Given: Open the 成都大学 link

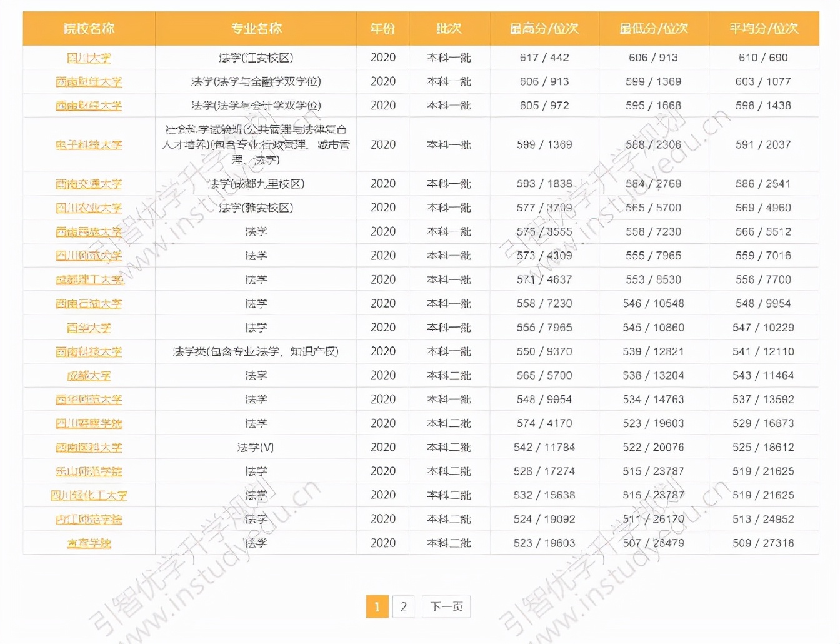Looking at the screenshot, I should tap(89, 376).
